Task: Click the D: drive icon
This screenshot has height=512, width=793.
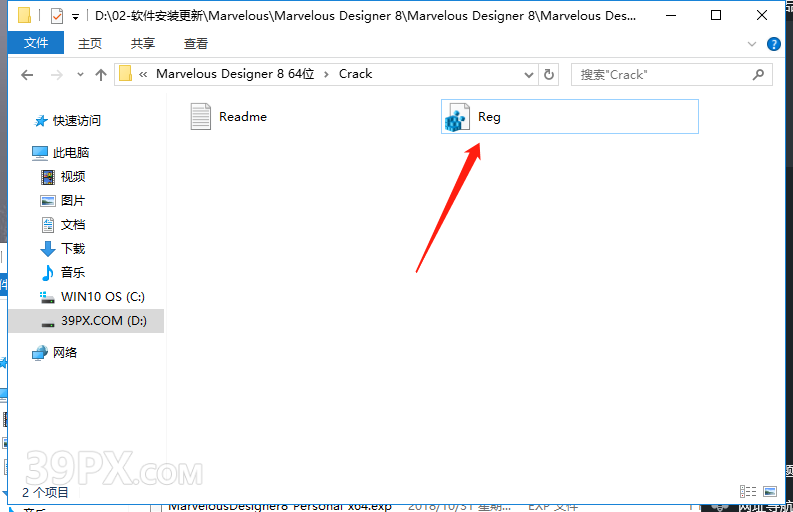Action: point(48,324)
